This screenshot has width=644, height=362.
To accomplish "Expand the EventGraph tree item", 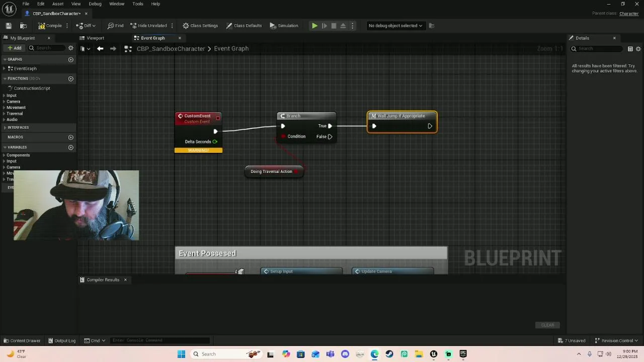I will 4,68.
